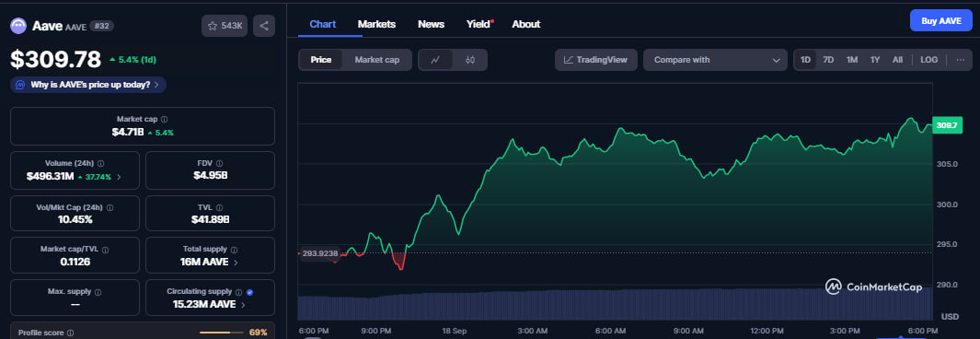Switch to candlestick chart icon
980x339 pixels.
[x=470, y=60]
